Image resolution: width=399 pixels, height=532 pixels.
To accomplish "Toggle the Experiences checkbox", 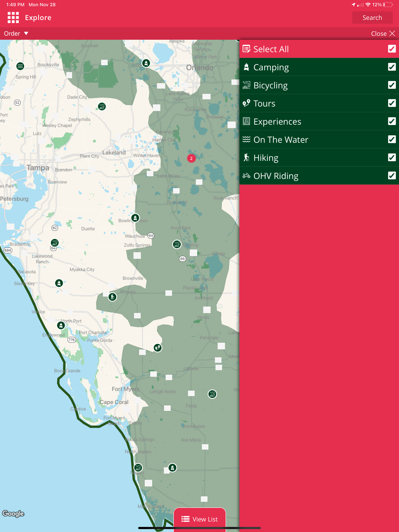I will click(392, 121).
